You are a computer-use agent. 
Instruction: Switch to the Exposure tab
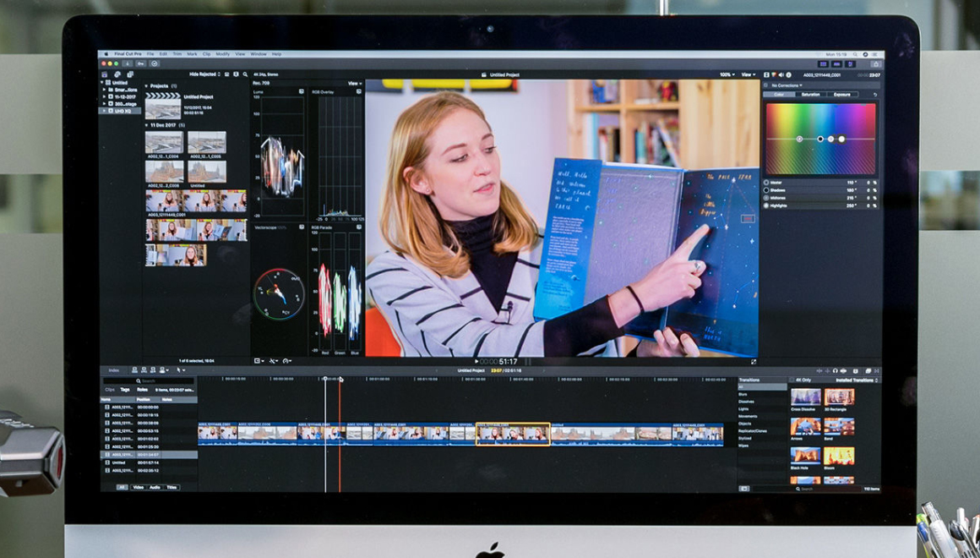[842, 95]
